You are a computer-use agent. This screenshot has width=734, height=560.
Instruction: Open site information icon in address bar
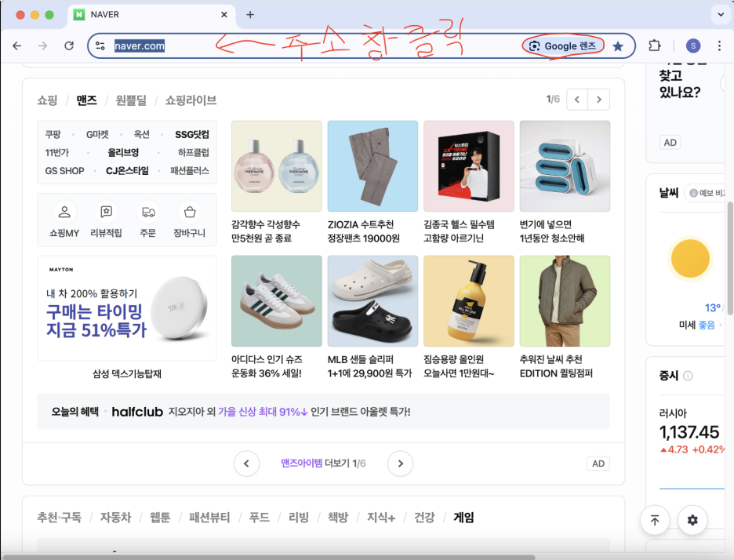tap(100, 46)
